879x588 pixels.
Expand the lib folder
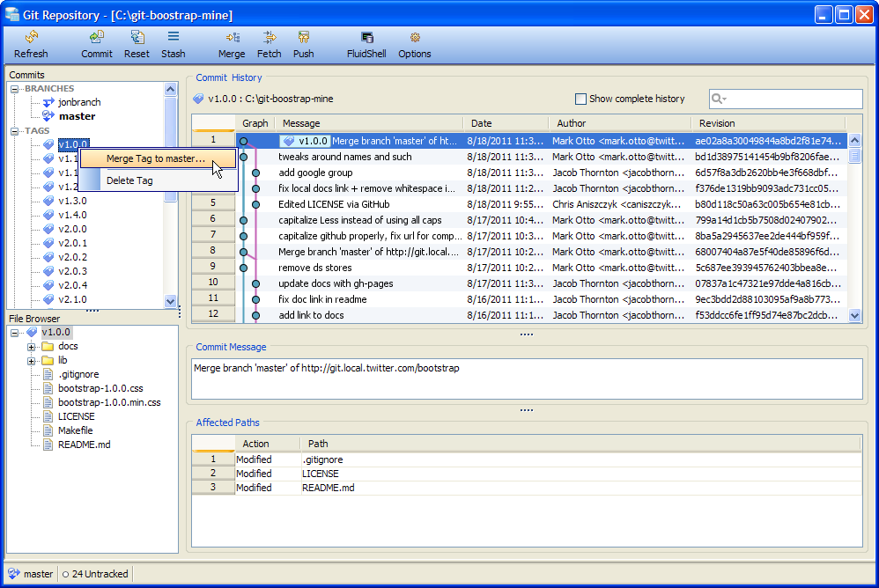click(32, 361)
